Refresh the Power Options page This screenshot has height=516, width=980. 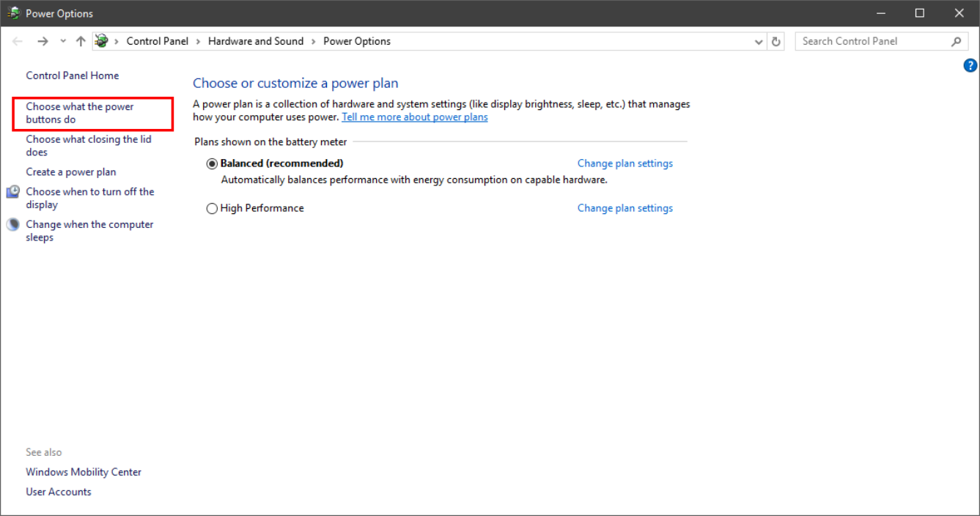tap(776, 42)
